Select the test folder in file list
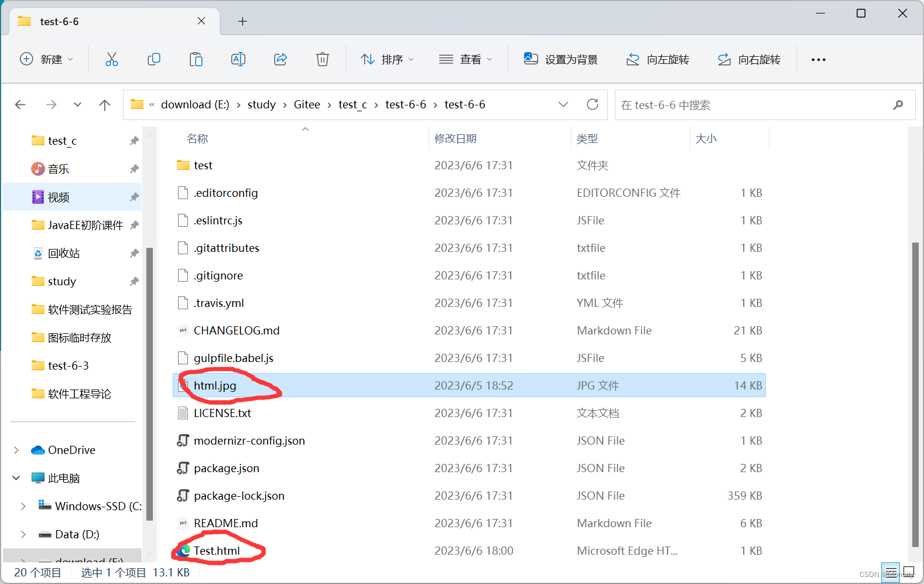924x584 pixels. click(x=469, y=165)
